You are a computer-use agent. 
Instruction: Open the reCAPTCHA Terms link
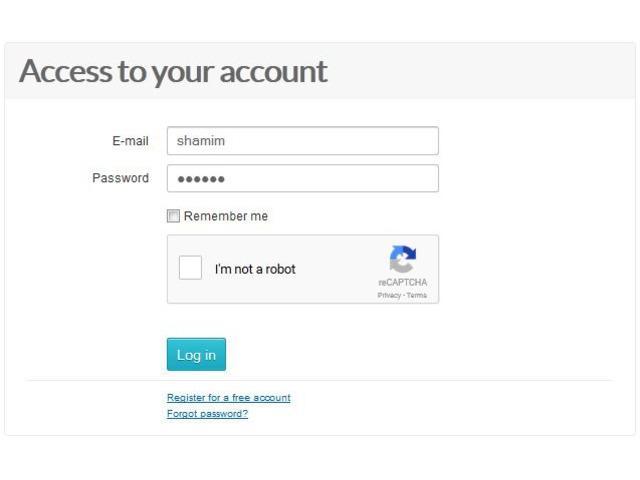click(417, 295)
